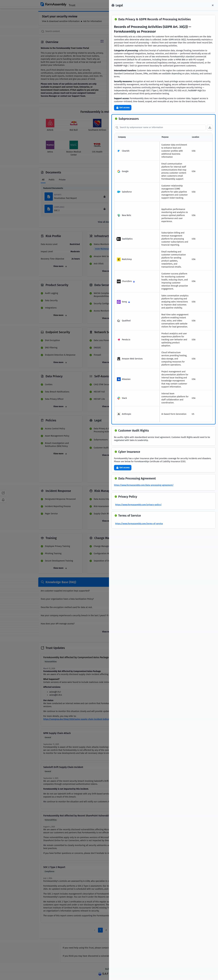Expand Policies with View more

pos(60,454)
